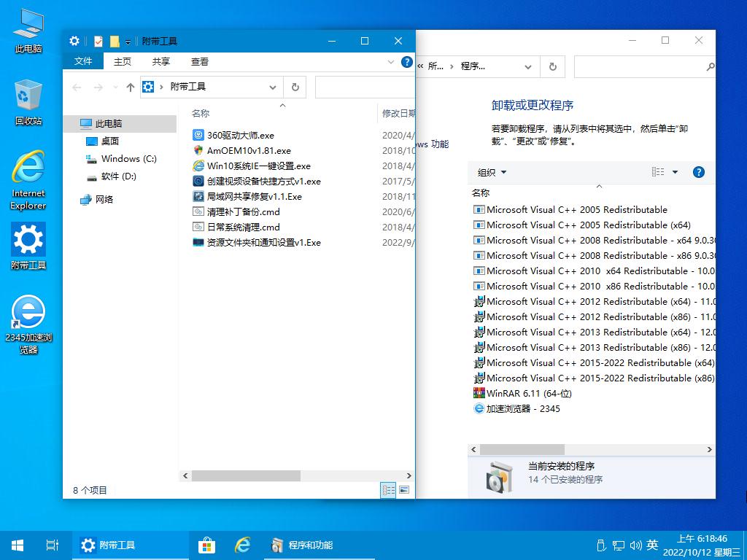Select 局域网共享修复v1.1.Exe file
Screen dimensions: 747x560
click(x=247, y=196)
